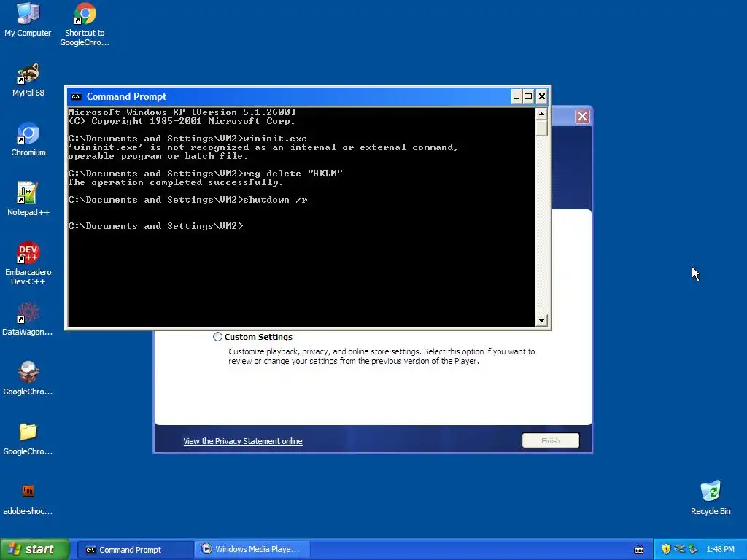Click the disabled Finish button

tap(550, 441)
